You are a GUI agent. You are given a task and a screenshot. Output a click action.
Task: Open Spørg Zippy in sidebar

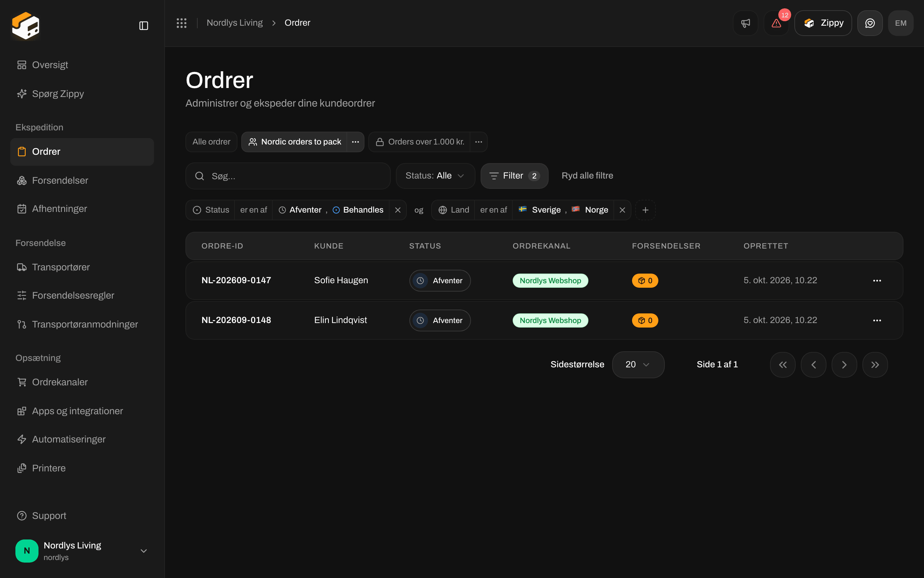pyautogui.click(x=82, y=94)
